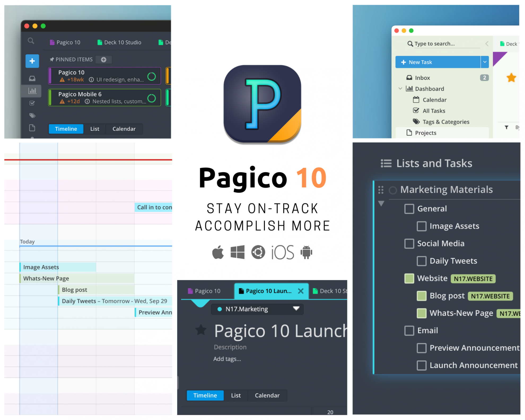Image resolution: width=525 pixels, height=420 pixels.
Task: Click the filter funnel icon
Action: 506,127
